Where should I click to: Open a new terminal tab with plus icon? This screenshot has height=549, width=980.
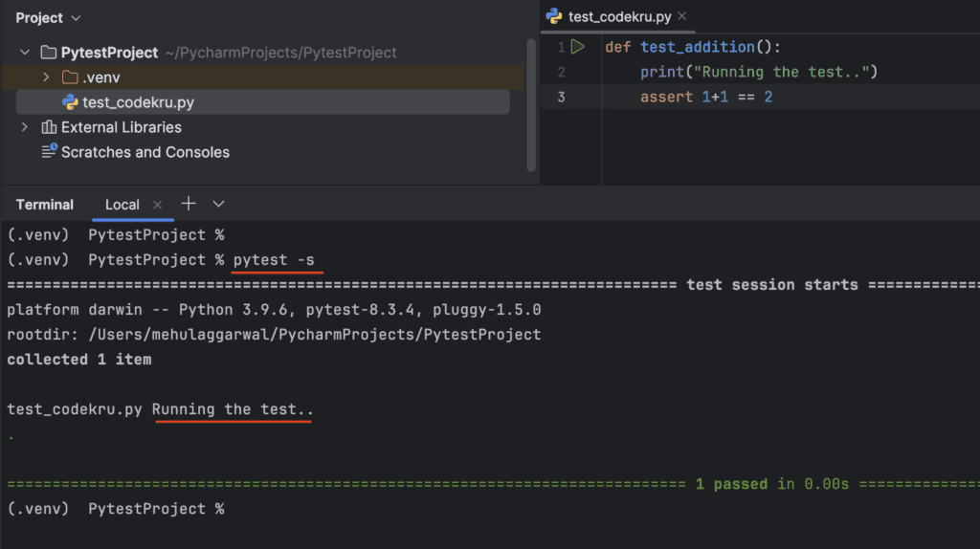tap(189, 204)
